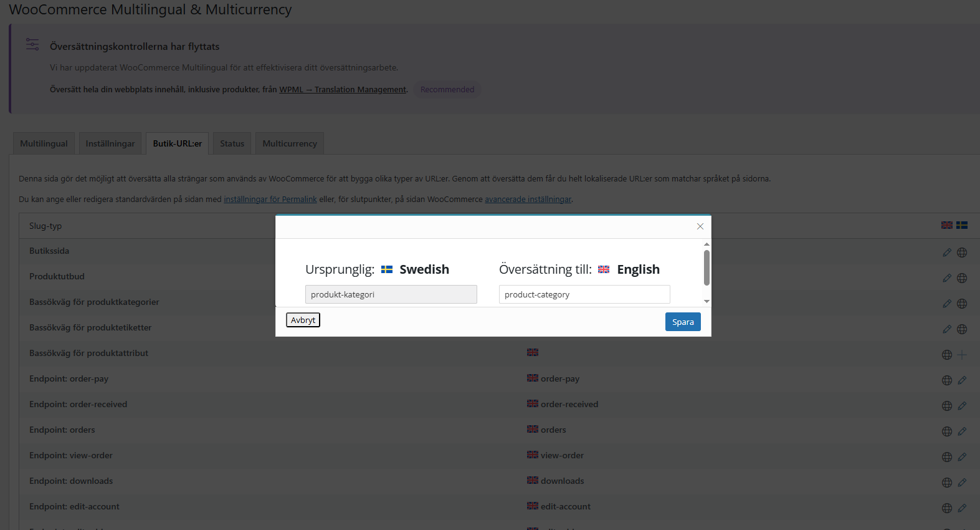Open WPML → Translation Management link

pyautogui.click(x=343, y=89)
